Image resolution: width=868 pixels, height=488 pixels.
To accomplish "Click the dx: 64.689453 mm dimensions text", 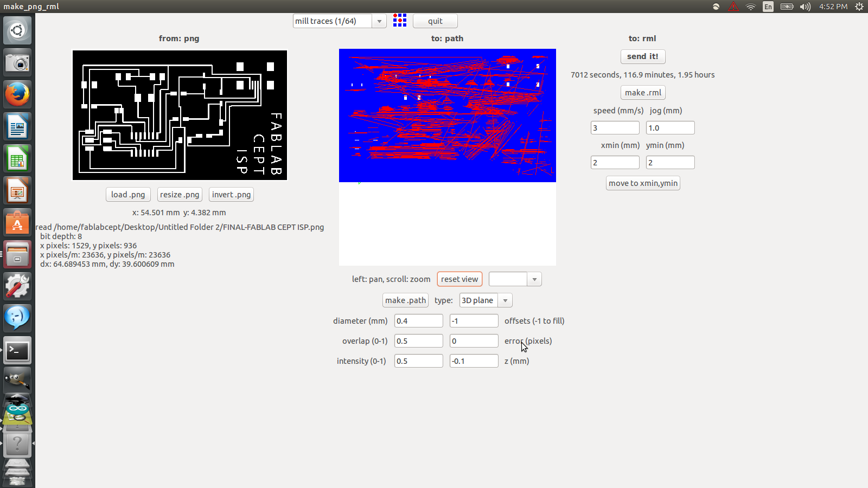I will pos(107,264).
